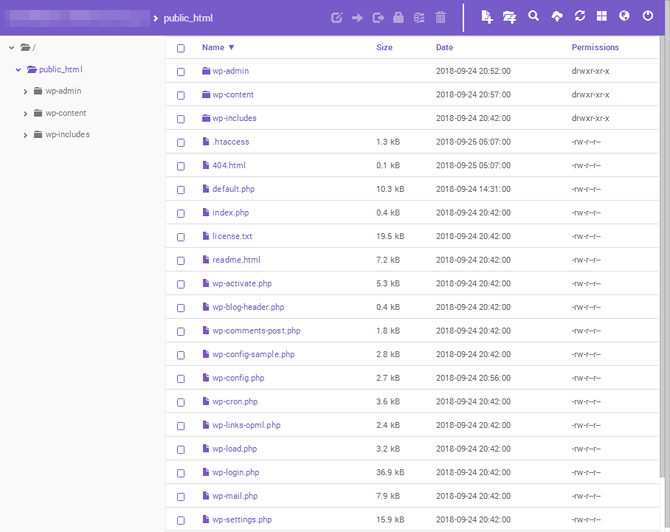Viewport: 670px width, 532px height.
Task: Sort by the Permissions column header
Action: click(595, 47)
